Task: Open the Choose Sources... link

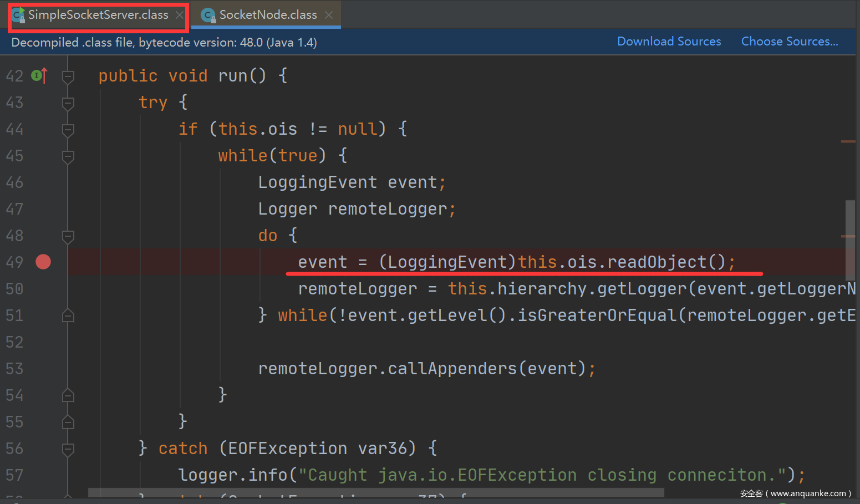Action: coord(789,42)
